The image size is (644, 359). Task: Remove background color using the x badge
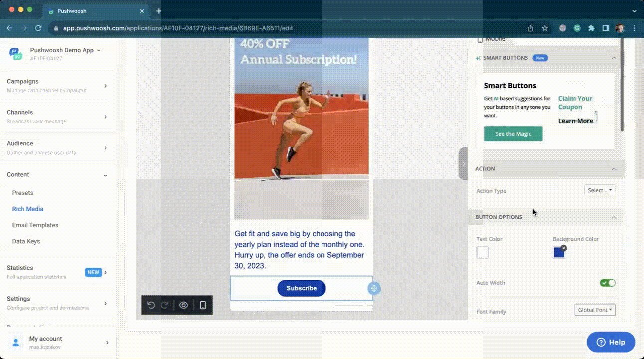point(563,248)
